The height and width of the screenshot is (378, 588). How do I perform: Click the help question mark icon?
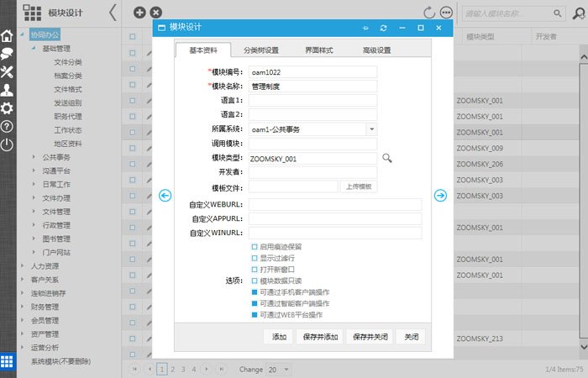7,126
